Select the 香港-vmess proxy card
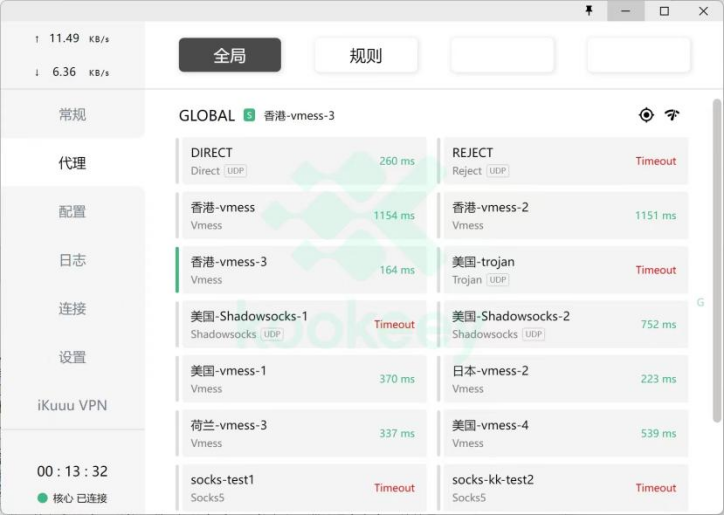Image resolution: width=724 pixels, height=516 pixels. 302,216
